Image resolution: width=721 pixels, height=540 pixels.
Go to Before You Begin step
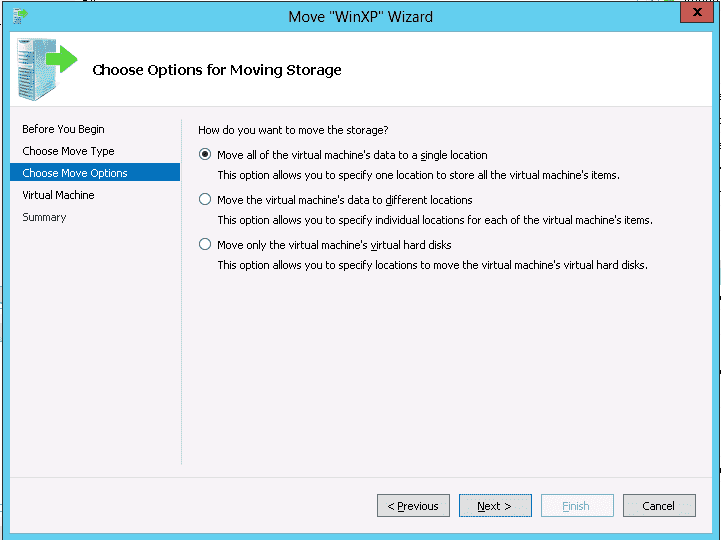click(63, 129)
